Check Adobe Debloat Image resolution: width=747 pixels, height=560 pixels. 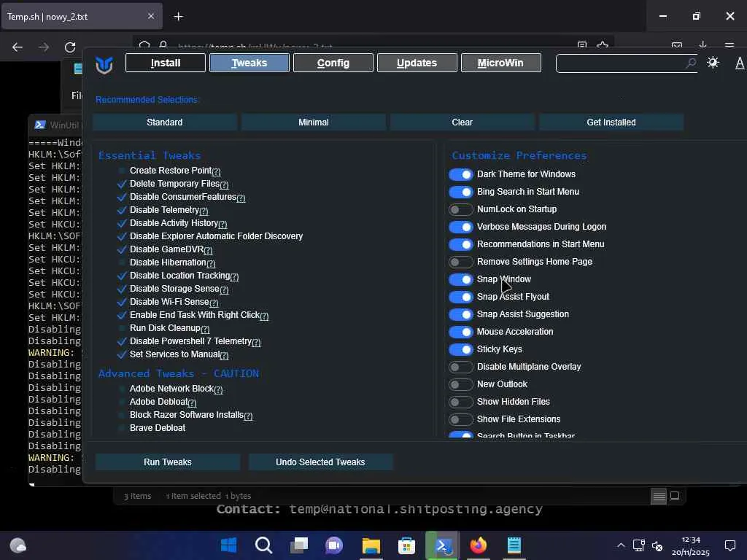[x=122, y=402]
